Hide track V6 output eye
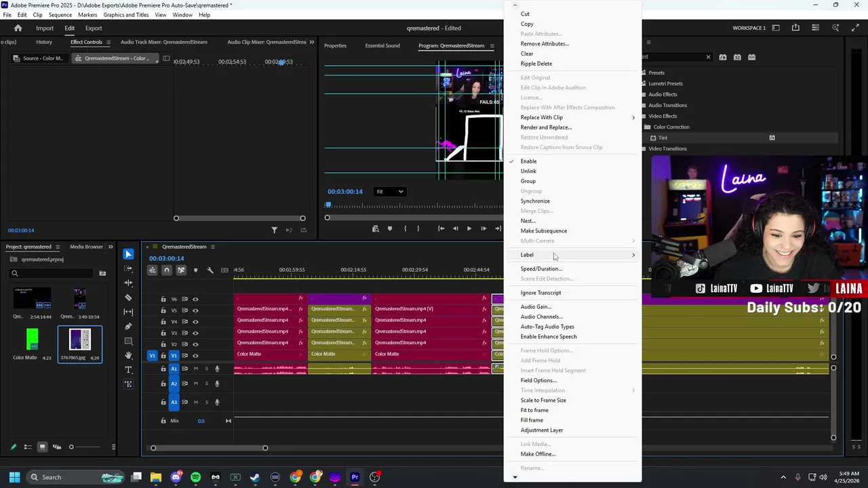Screen dimensions: 868x488 point(195,299)
